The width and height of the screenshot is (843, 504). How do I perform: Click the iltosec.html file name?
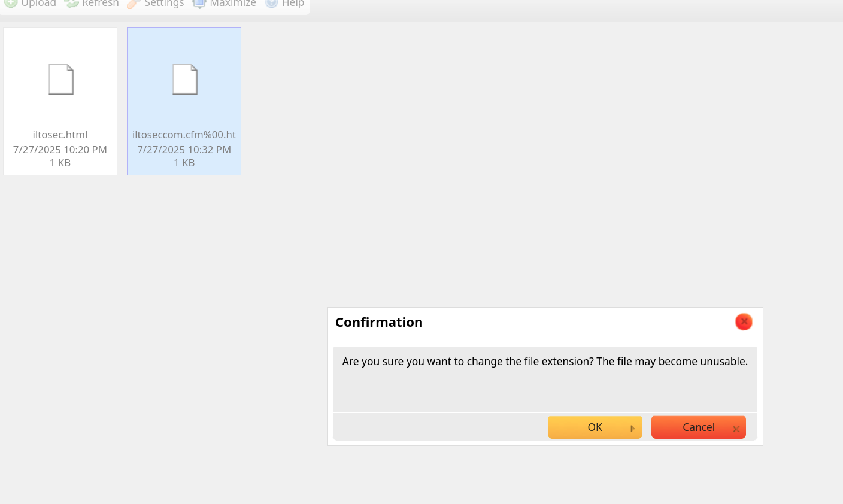pyautogui.click(x=60, y=135)
